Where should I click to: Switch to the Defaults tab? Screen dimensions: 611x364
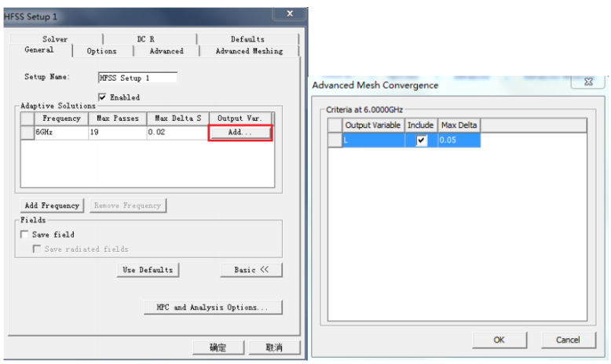[x=247, y=39]
